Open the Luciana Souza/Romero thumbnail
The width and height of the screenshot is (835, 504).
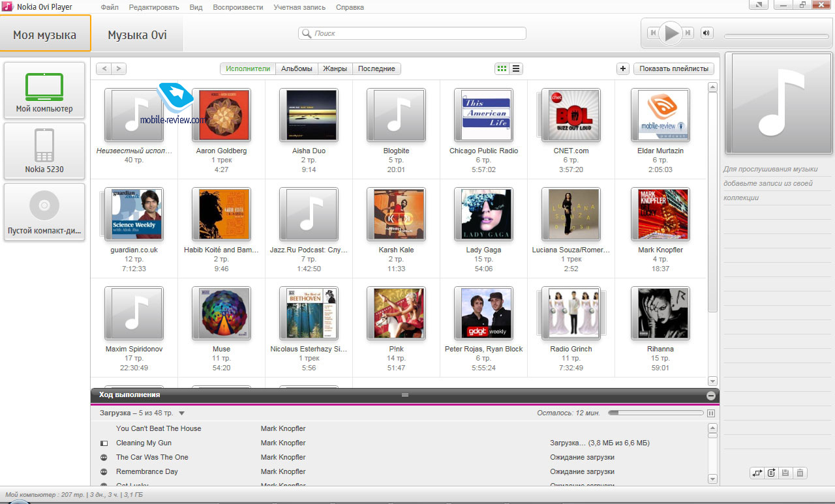click(x=571, y=215)
